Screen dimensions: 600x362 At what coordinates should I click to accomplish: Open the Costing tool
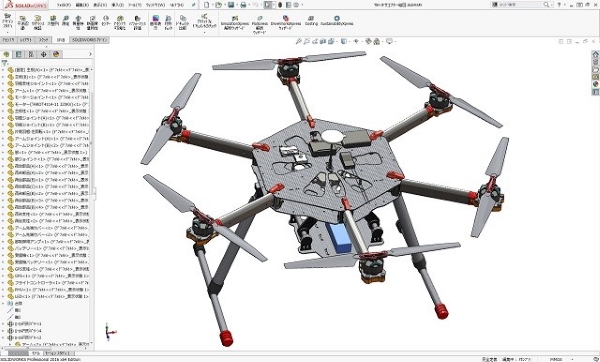[311, 20]
